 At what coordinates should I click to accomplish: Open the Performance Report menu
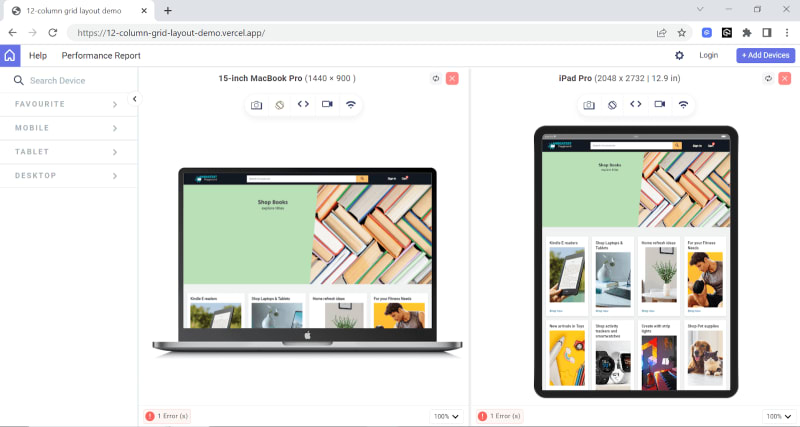tap(101, 56)
